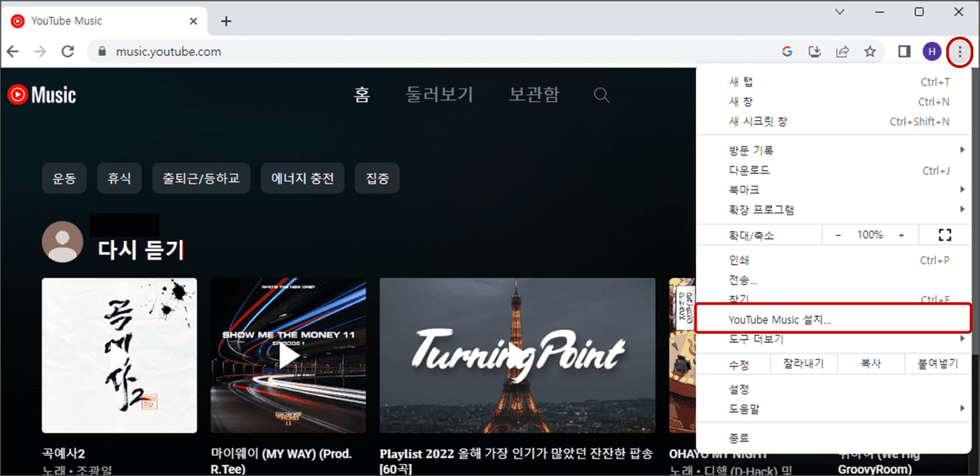
Task: Zoom in with the plus button
Action: pyautogui.click(x=901, y=235)
